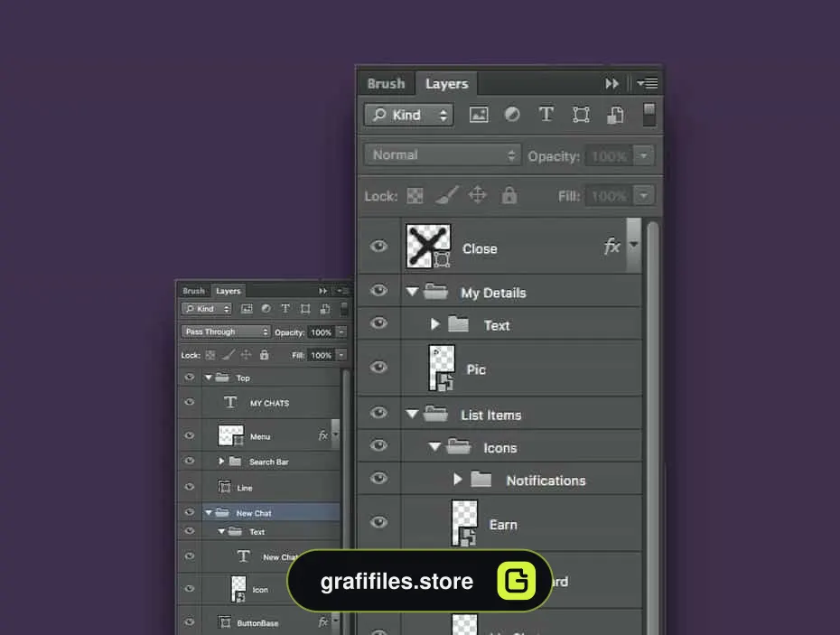
Task: Click lock all padlock icon in large panel
Action: pyautogui.click(x=509, y=195)
